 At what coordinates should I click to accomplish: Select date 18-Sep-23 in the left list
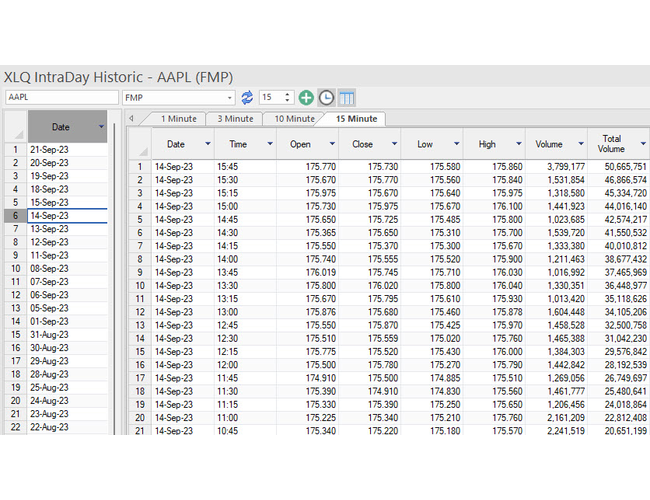pyautogui.click(x=67, y=189)
